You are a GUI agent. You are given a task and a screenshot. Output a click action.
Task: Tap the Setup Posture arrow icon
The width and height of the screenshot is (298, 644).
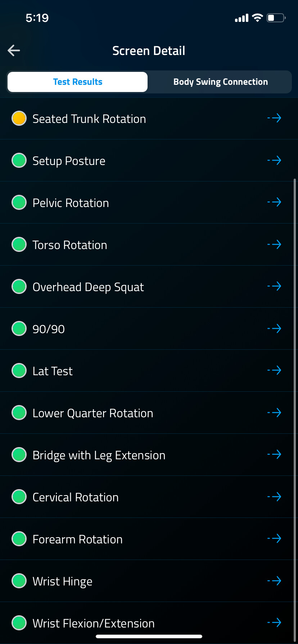[x=274, y=160]
